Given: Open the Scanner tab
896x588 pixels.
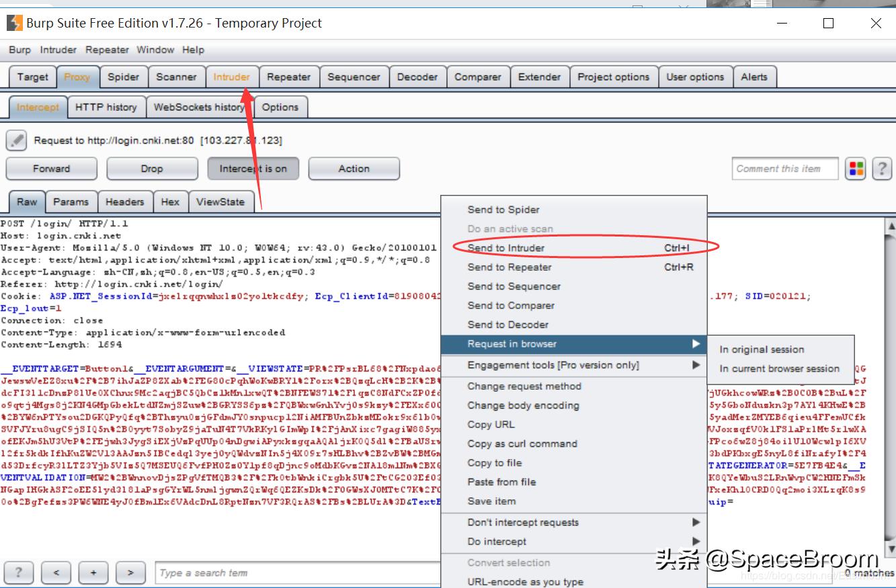Looking at the screenshot, I should point(176,77).
